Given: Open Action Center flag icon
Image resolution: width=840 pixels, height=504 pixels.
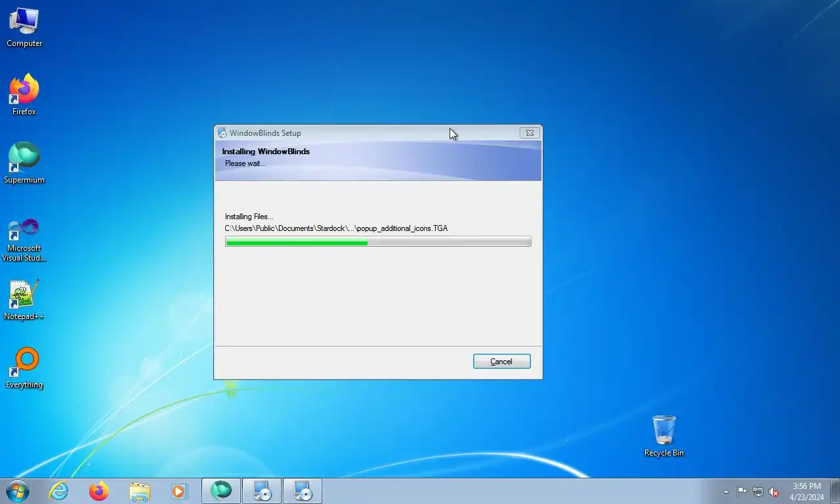Looking at the screenshot, I should click(x=742, y=492).
